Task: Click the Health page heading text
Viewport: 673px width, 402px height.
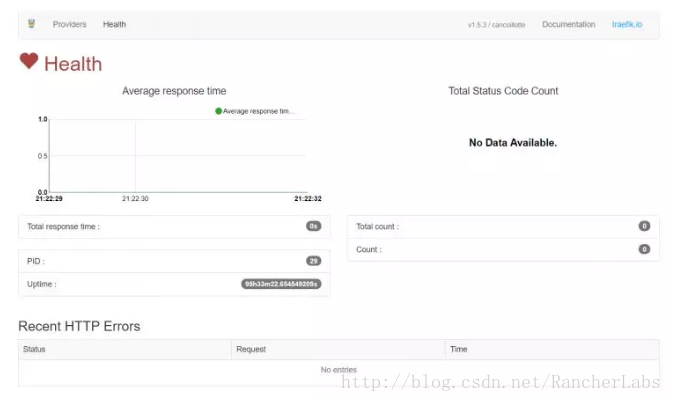Action: [x=73, y=64]
